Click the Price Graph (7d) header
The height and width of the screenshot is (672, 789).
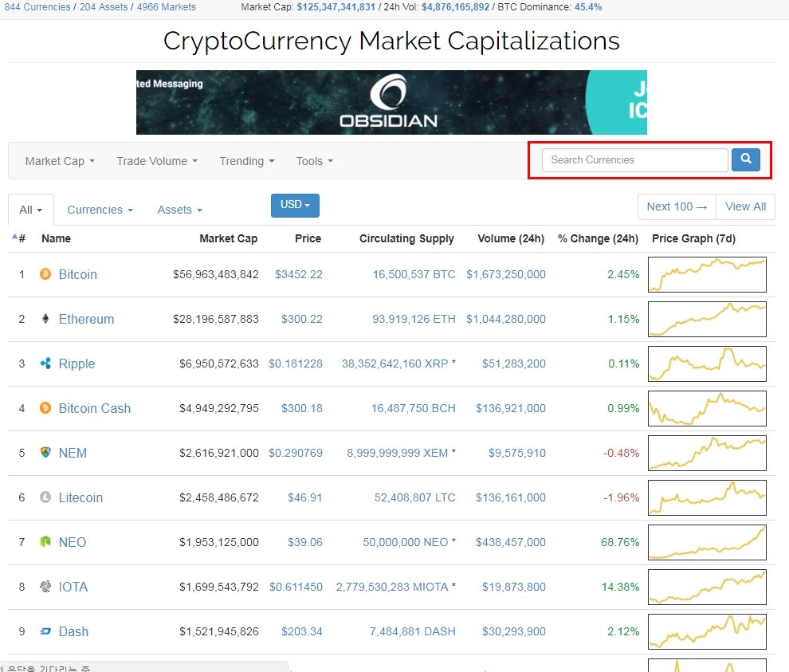(693, 238)
